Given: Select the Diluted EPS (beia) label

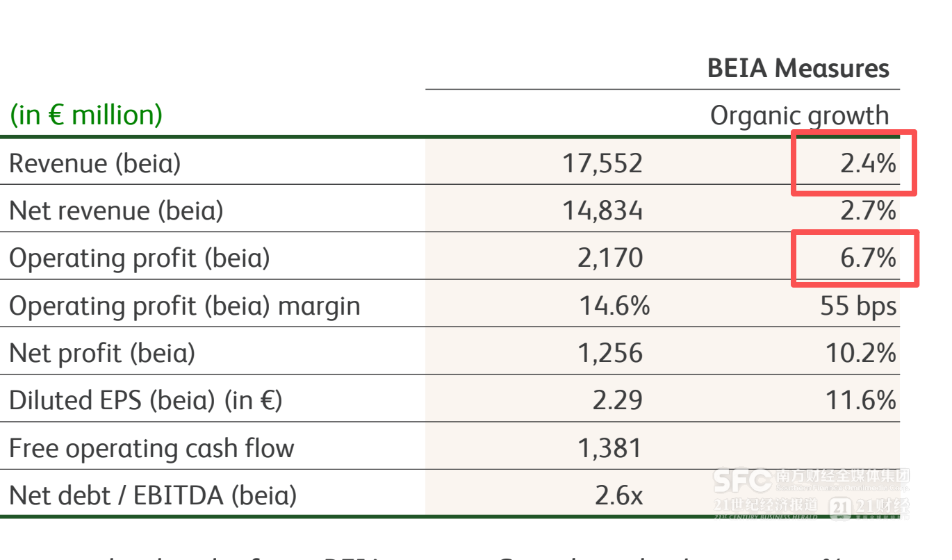Looking at the screenshot, I should [x=146, y=401].
